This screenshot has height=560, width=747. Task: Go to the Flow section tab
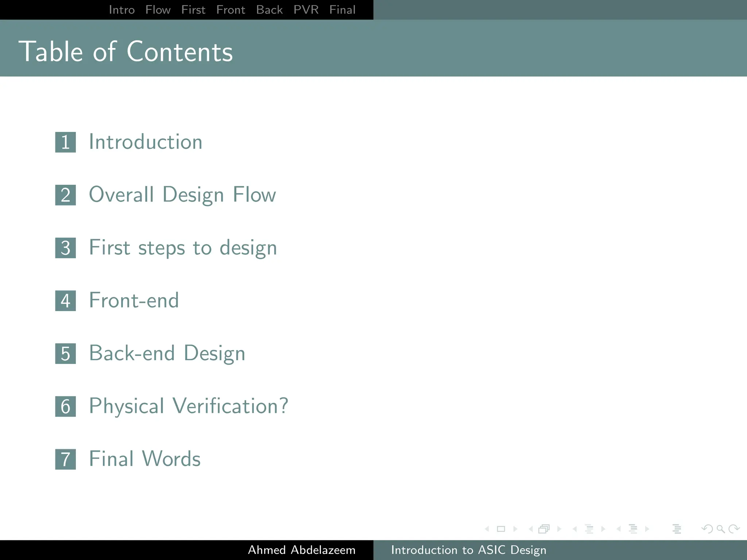(158, 10)
